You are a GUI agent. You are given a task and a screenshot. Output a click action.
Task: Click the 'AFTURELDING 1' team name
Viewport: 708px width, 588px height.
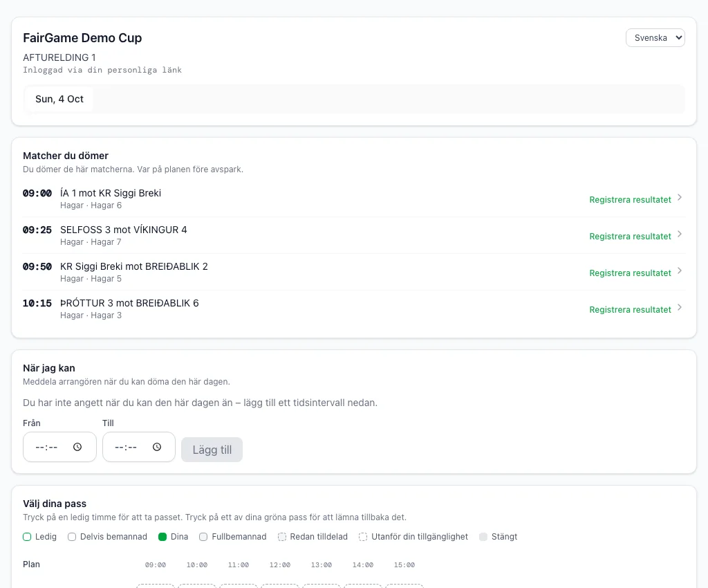point(59,57)
